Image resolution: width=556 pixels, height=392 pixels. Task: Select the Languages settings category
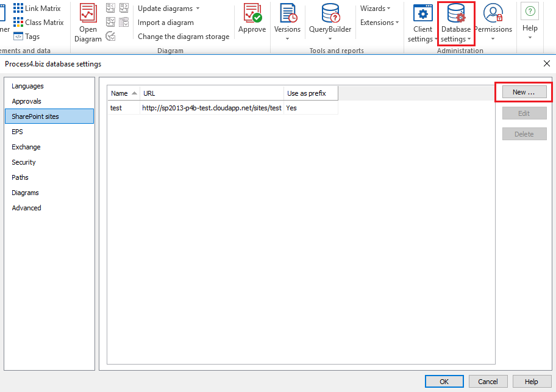point(49,86)
